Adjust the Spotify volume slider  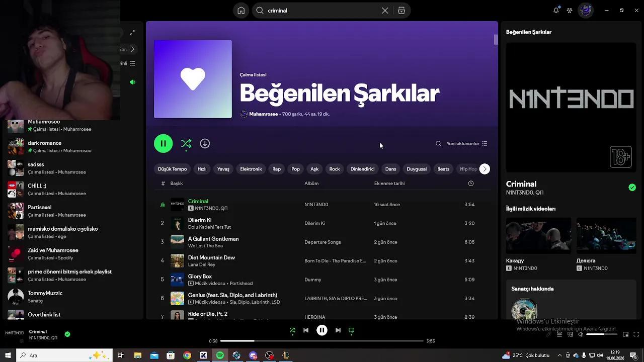pos(602,334)
